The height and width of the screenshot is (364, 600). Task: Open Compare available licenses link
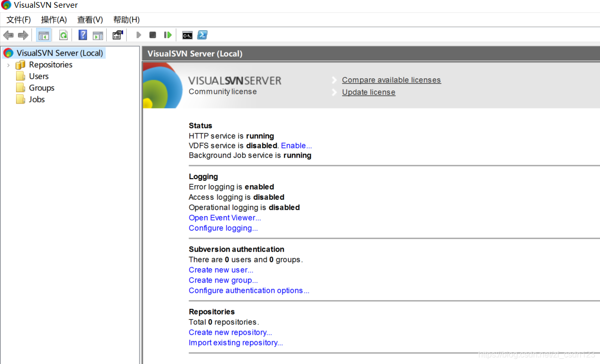tap(391, 80)
